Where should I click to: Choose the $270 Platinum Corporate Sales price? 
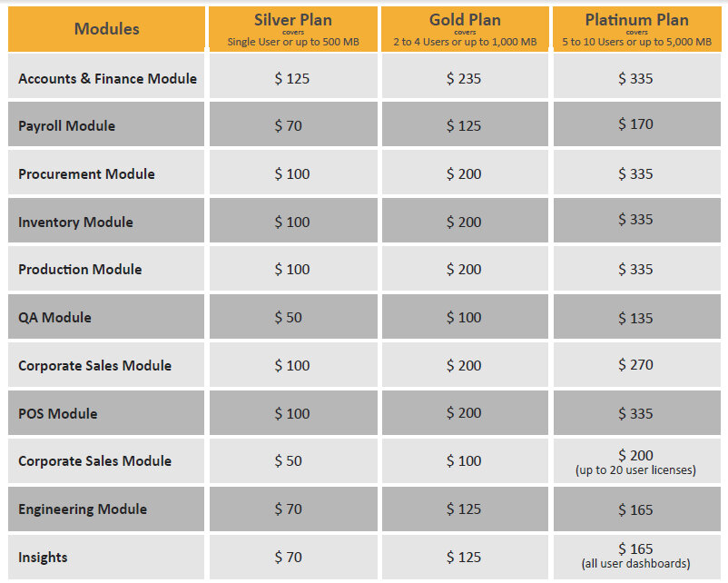(635, 365)
